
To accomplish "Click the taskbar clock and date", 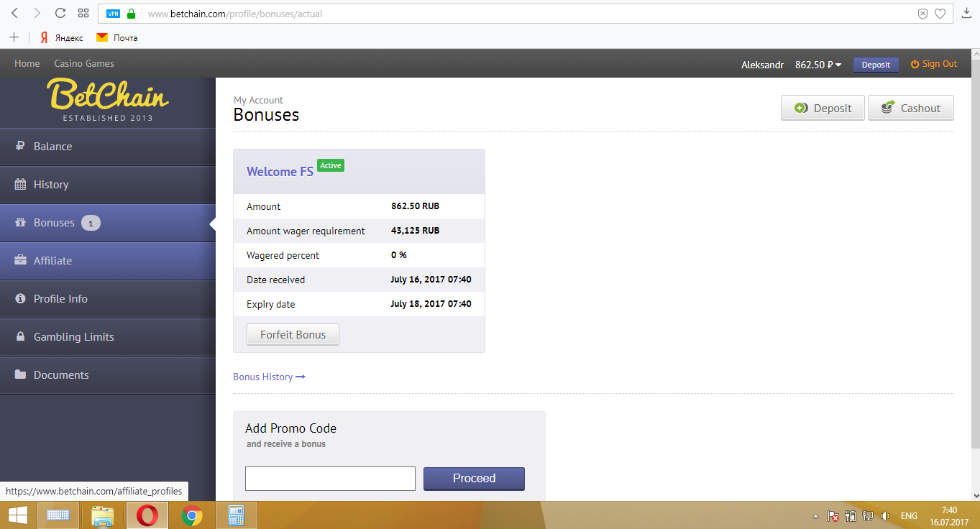I will point(948,516).
